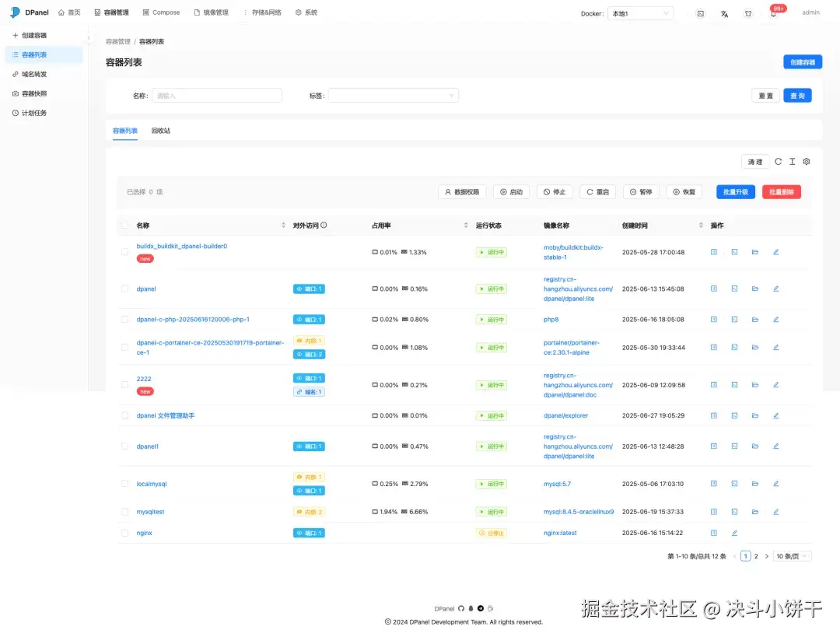Open console icon for dpanel/explorer row
This screenshot has height=637, width=840.
734,415
